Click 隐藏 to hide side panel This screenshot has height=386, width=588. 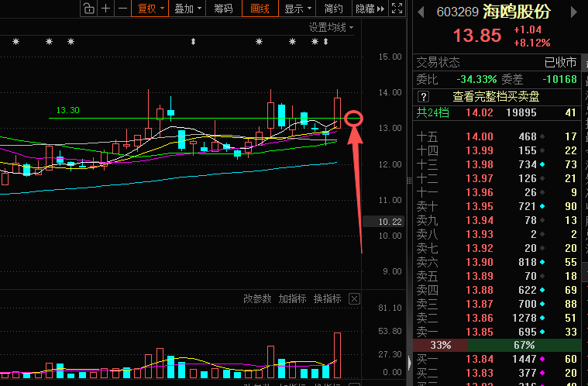pyautogui.click(x=370, y=9)
